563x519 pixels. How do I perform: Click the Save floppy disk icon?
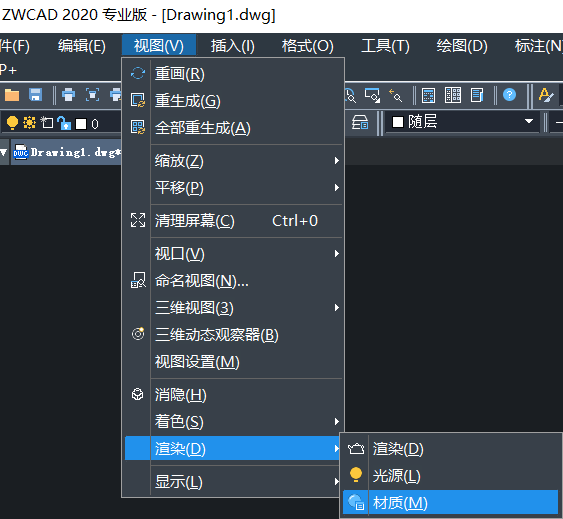[x=35, y=95]
